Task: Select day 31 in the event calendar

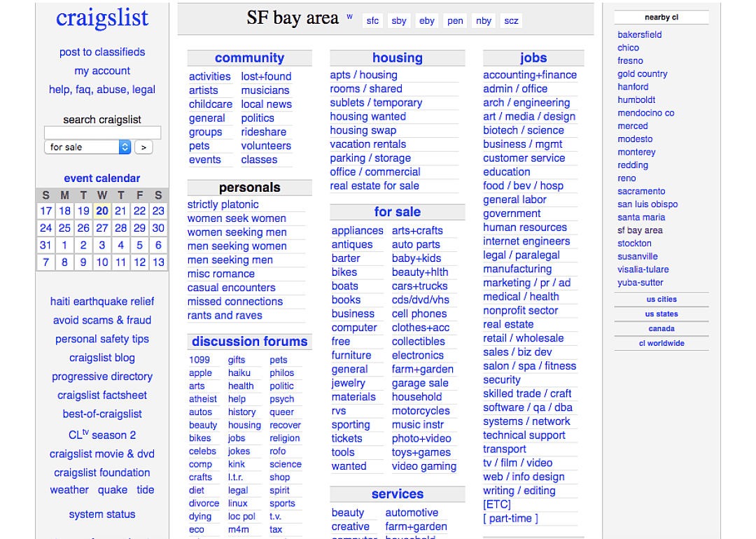Action: pyautogui.click(x=45, y=245)
